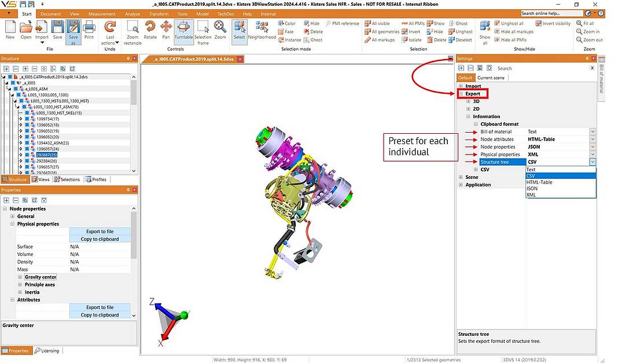
Task: Open the Node attributes format dropdown
Action: tap(593, 140)
